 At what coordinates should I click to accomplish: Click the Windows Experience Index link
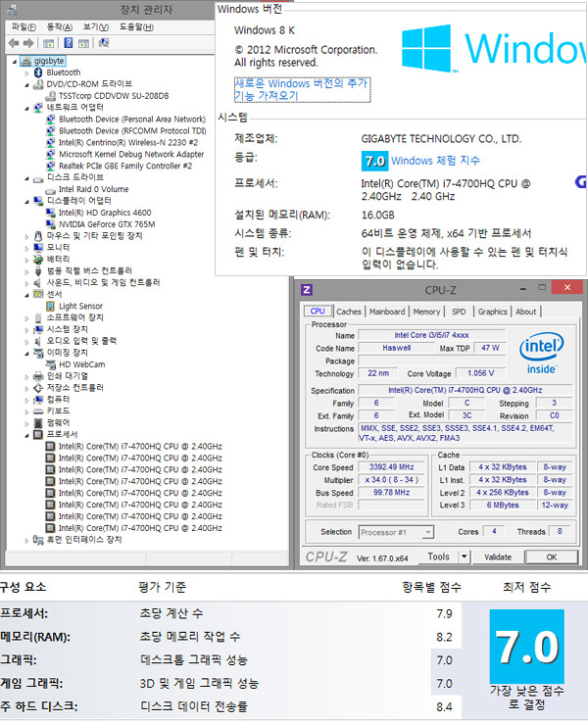click(x=435, y=161)
